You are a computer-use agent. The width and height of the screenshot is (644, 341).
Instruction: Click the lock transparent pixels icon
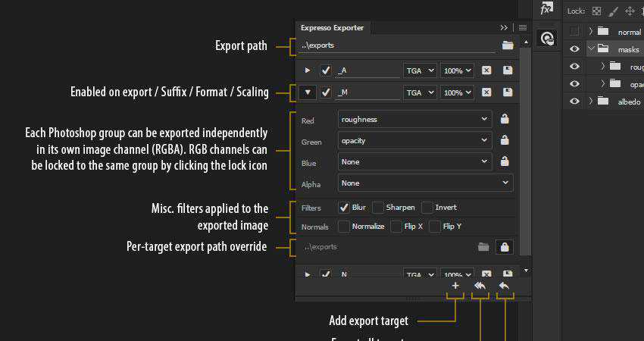click(596, 11)
